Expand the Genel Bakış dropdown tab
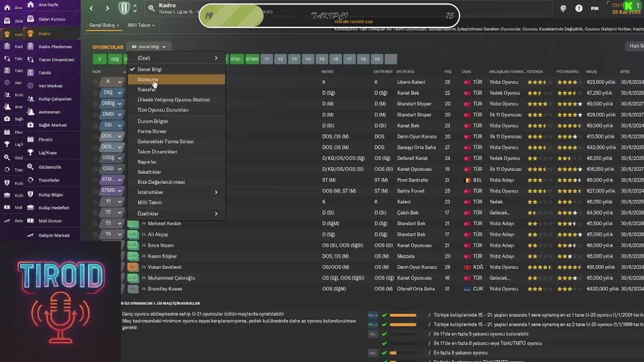This screenshot has width=644, height=362. click(104, 25)
